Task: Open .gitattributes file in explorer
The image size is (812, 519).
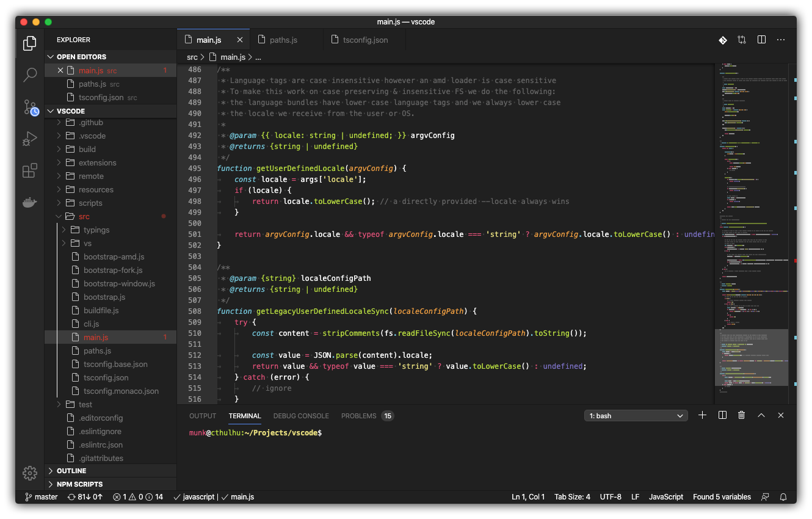Action: pos(111,459)
